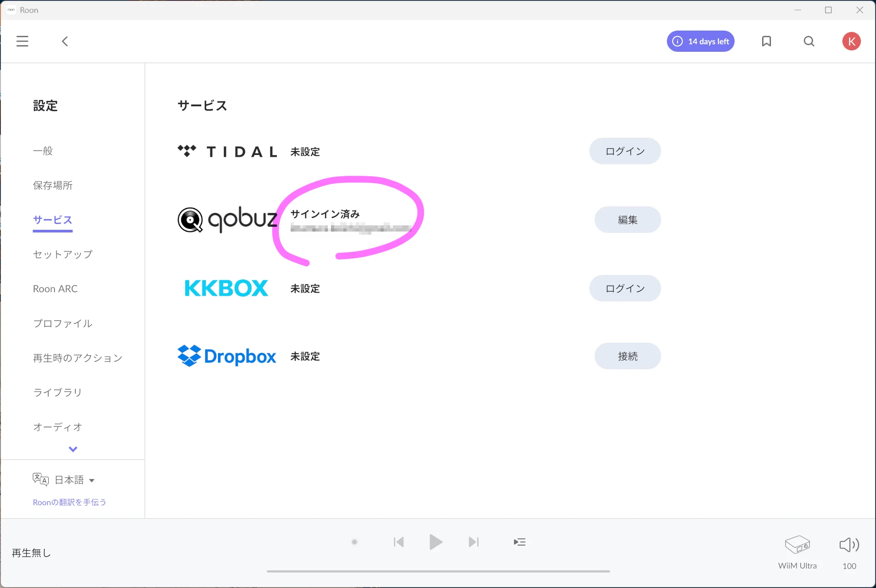The width and height of the screenshot is (876, 588).
Task: Open the Roon ARC settings tab
Action: tap(55, 289)
